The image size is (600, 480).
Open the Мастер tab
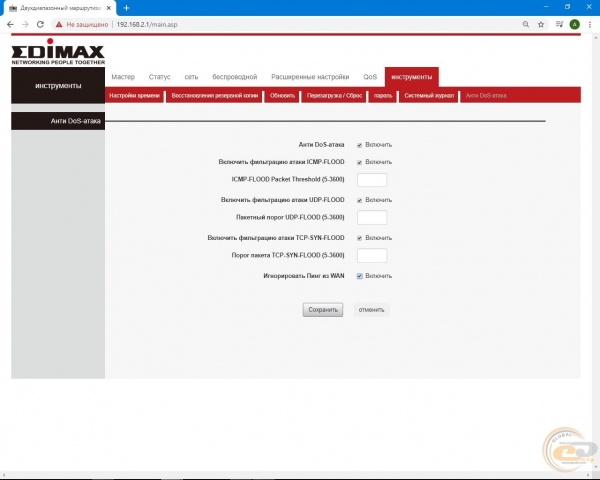point(123,77)
